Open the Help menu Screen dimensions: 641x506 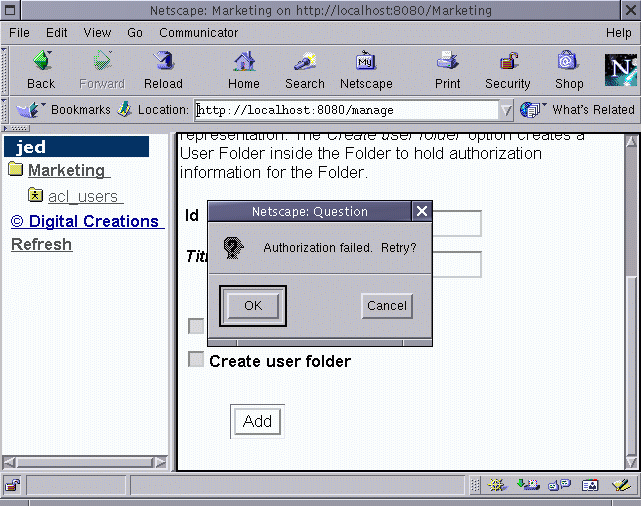coord(619,33)
